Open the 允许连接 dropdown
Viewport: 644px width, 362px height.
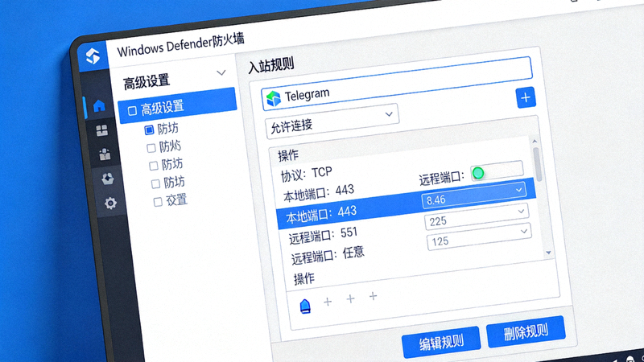pos(332,120)
